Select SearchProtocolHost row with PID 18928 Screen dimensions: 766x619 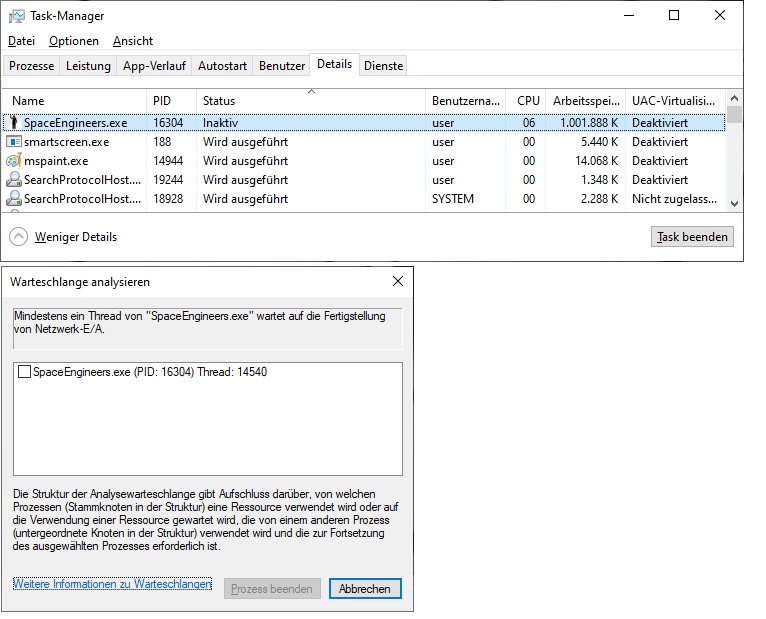click(x=363, y=199)
